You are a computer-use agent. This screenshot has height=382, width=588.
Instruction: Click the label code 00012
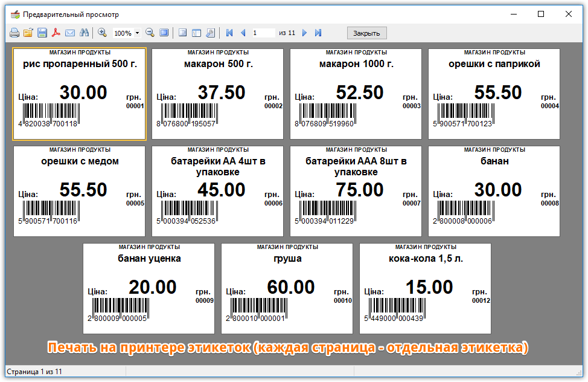click(x=481, y=300)
